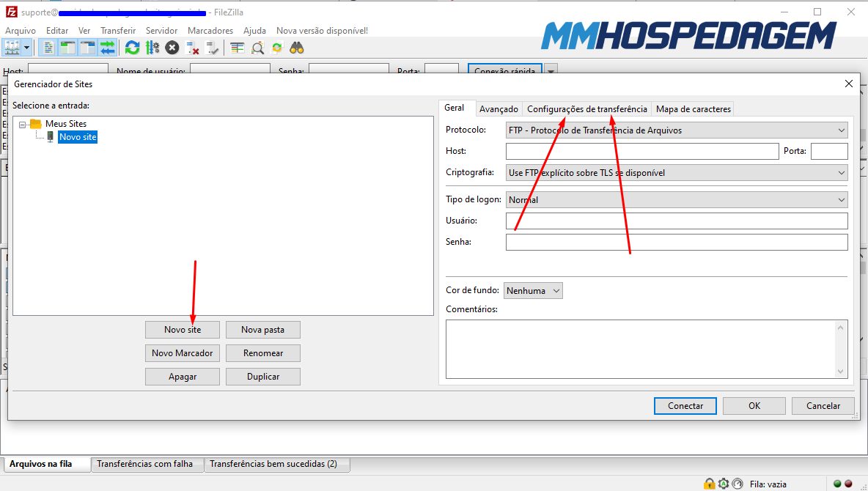Click the reconnect to last server icon
The height and width of the screenshot is (491, 868).
pyautogui.click(x=212, y=48)
